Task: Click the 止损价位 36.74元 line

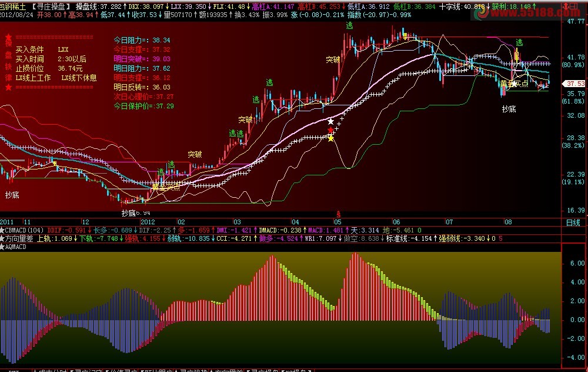Action: point(49,68)
